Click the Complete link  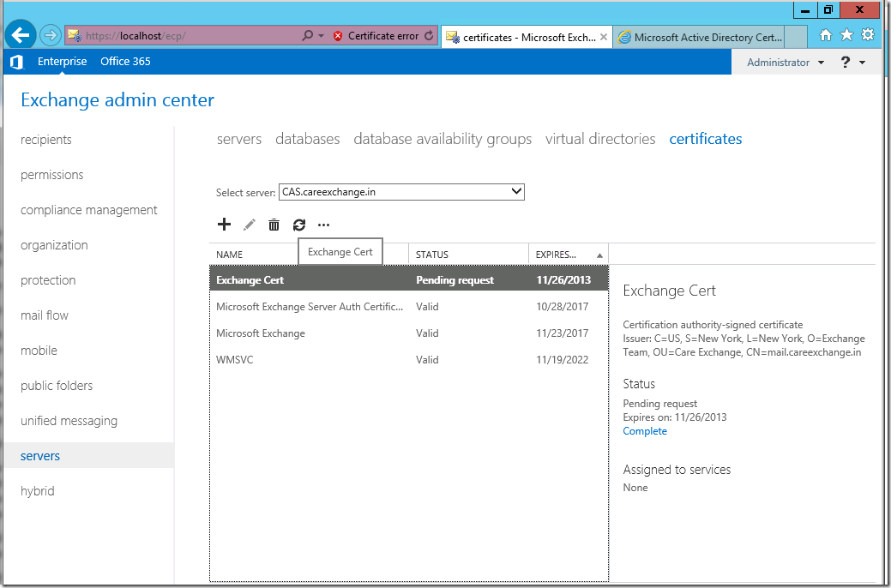(x=645, y=431)
